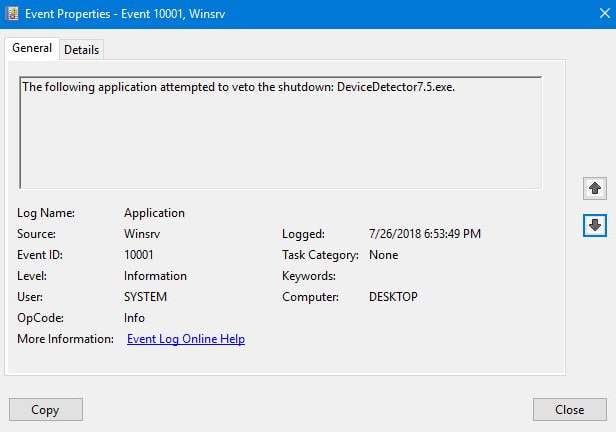The image size is (616, 432).
Task: Open the Event Log Online Help link
Action: pyautogui.click(x=186, y=339)
